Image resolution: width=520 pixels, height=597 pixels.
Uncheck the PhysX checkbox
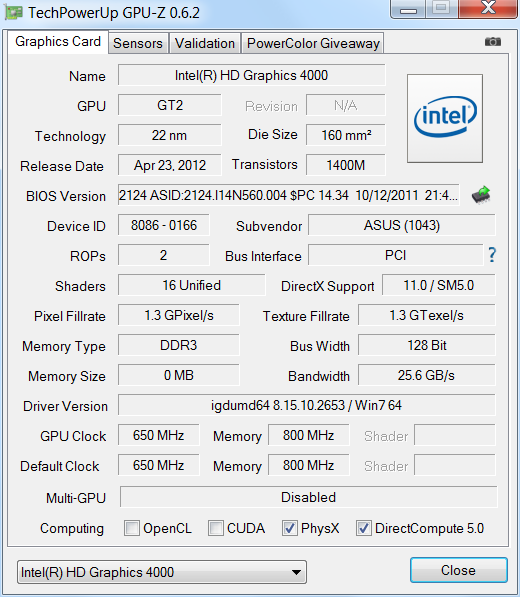290,528
